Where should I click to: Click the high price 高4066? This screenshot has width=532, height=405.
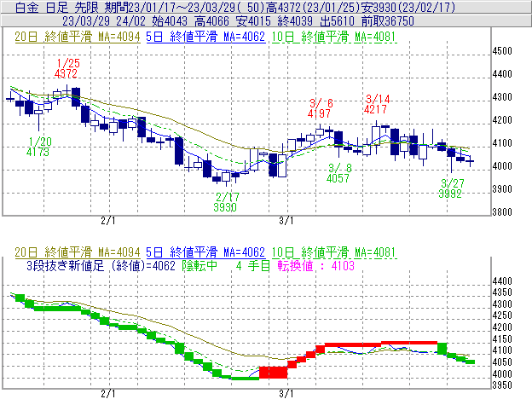(211, 21)
